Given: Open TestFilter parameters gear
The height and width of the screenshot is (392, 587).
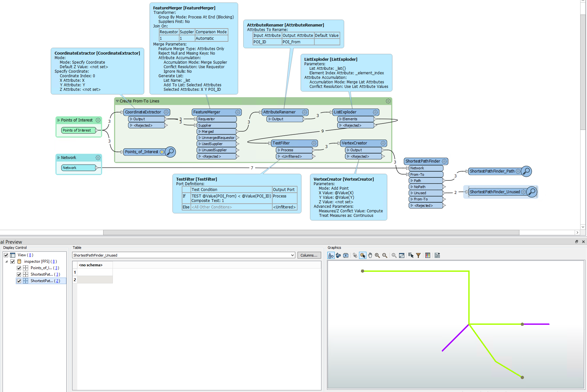Looking at the screenshot, I should pyautogui.click(x=314, y=143).
